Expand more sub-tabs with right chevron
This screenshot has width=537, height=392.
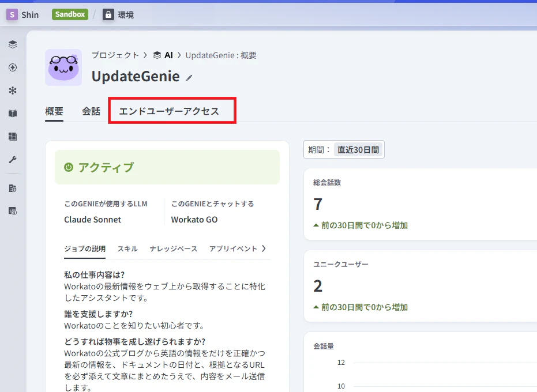click(x=264, y=248)
